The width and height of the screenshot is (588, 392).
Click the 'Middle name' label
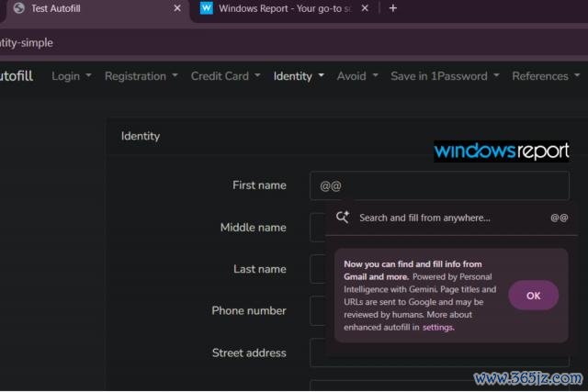[x=254, y=228]
